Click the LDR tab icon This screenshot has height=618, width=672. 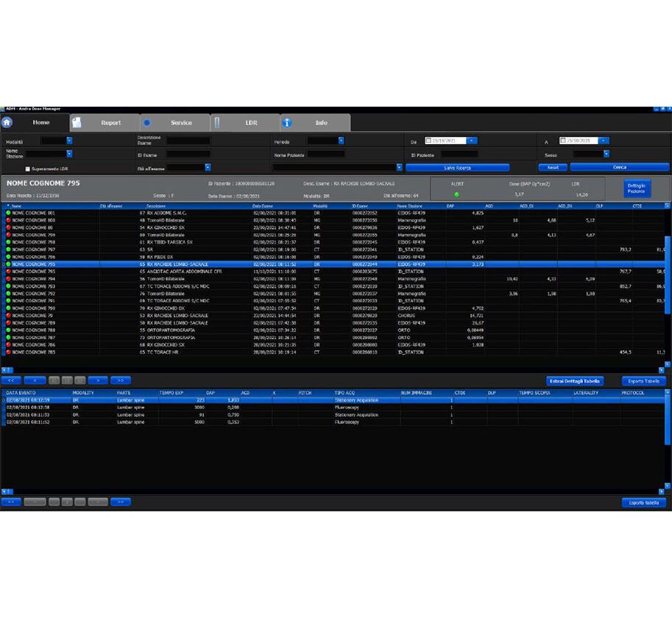tap(217, 123)
